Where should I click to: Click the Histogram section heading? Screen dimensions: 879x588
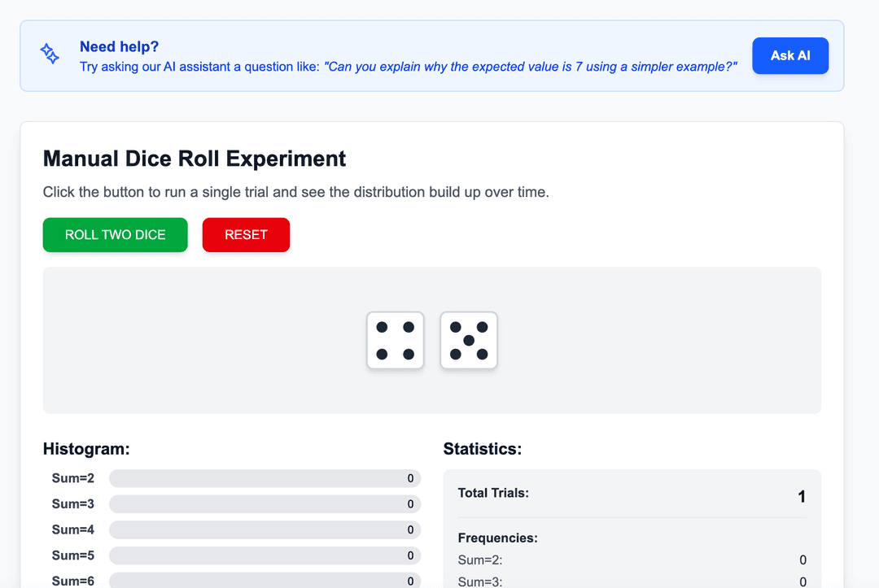tap(86, 449)
